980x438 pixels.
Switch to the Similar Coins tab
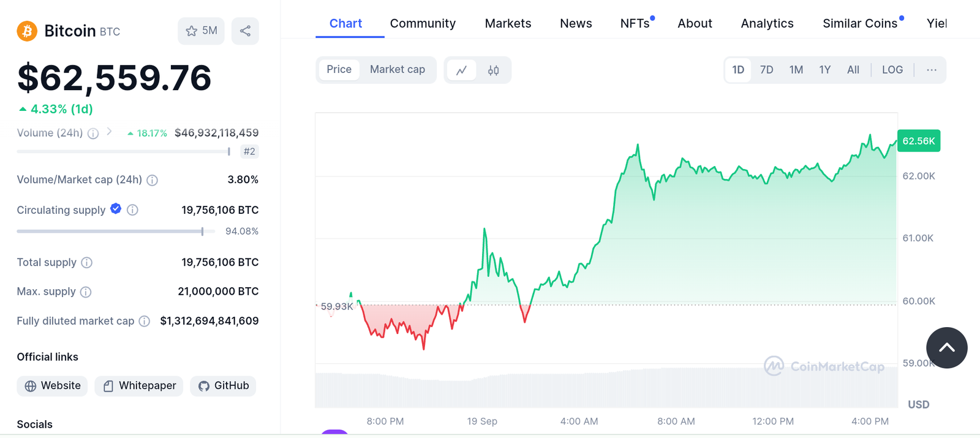(861, 23)
